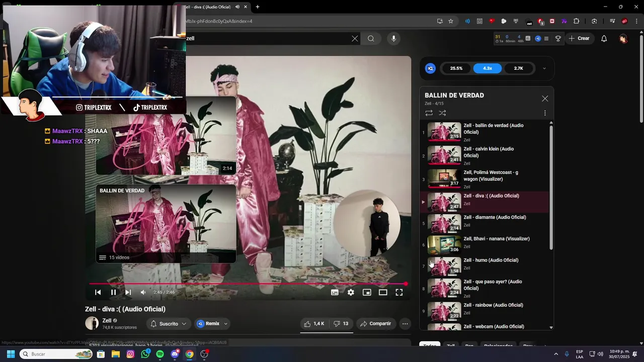Play 'diamante (Audio Oficial)' from playlist
The width and height of the screenshot is (644, 362).
point(484,223)
